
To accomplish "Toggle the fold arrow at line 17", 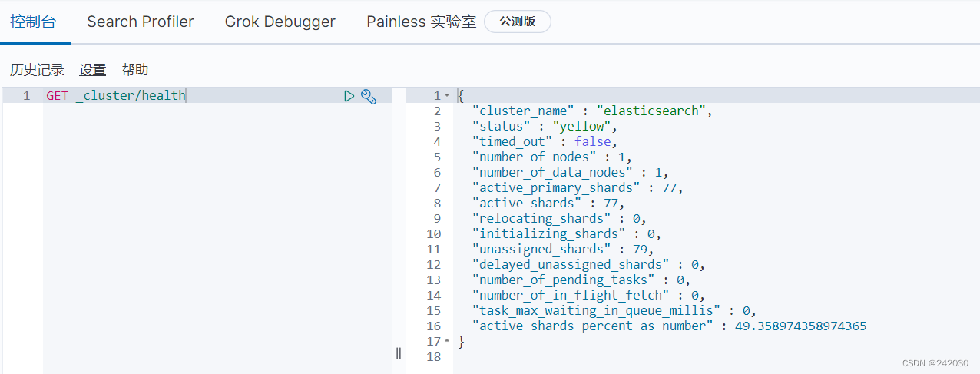I will [x=447, y=342].
